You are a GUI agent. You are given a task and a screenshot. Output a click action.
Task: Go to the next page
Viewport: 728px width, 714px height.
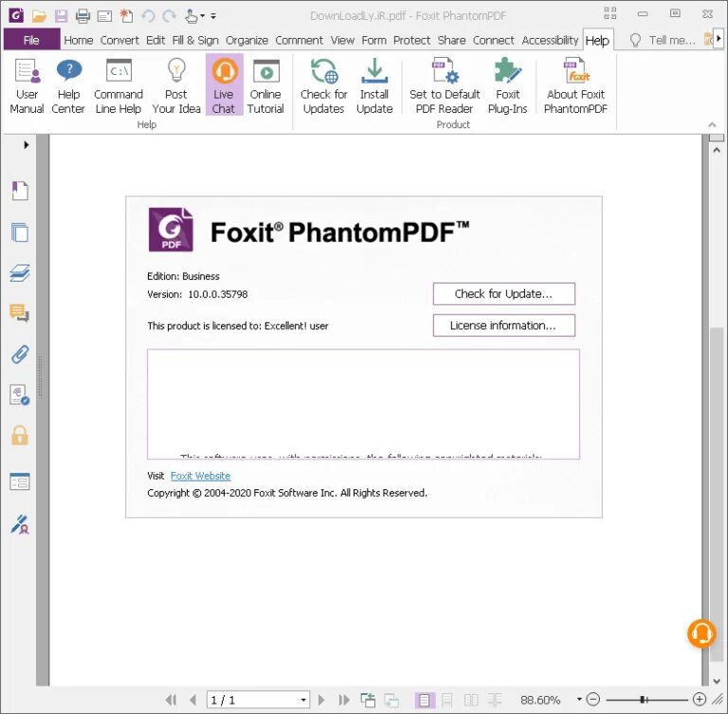tap(321, 700)
